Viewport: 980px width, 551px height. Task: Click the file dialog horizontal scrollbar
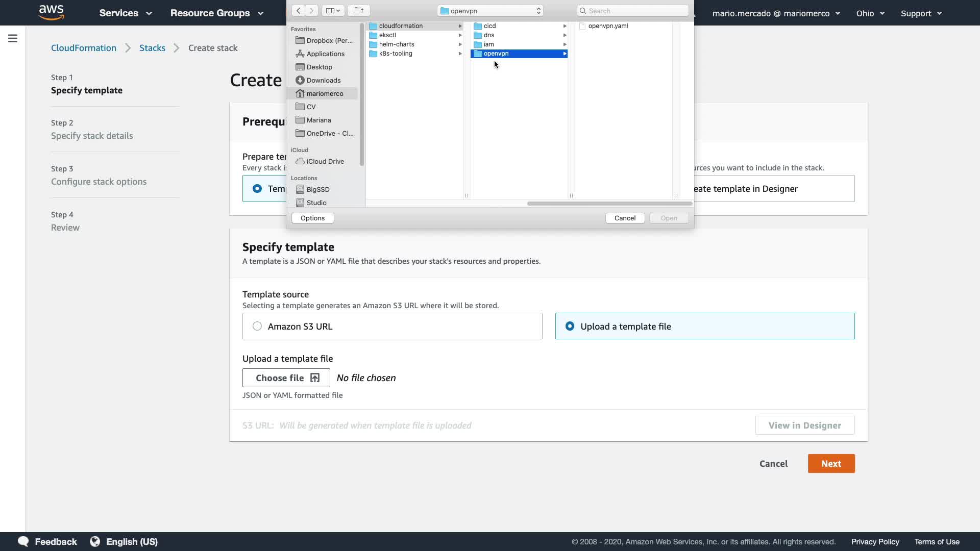point(609,204)
